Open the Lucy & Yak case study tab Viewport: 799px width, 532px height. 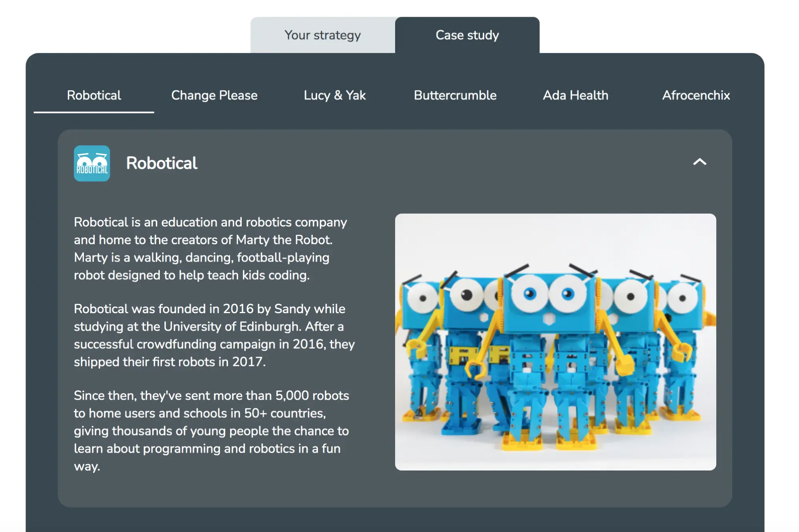(335, 95)
